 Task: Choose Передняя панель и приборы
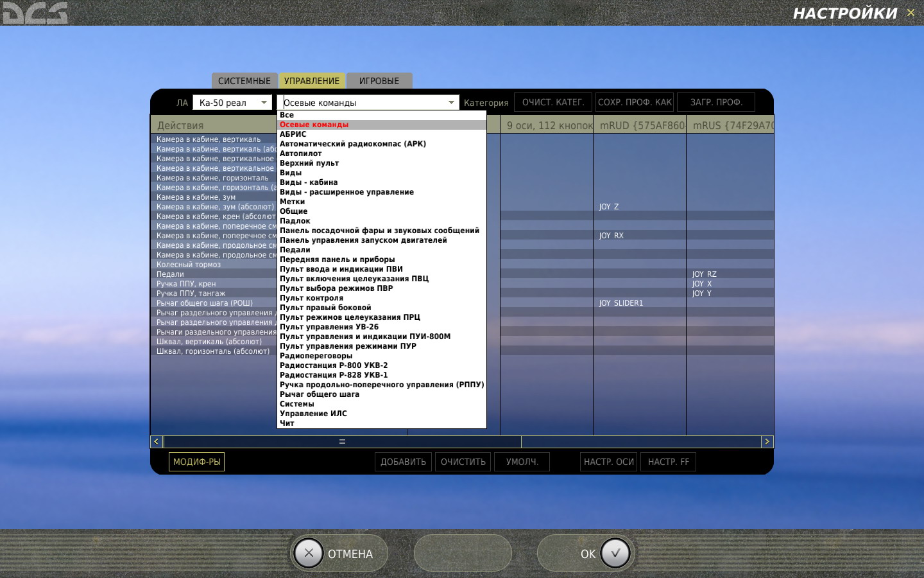point(382,259)
